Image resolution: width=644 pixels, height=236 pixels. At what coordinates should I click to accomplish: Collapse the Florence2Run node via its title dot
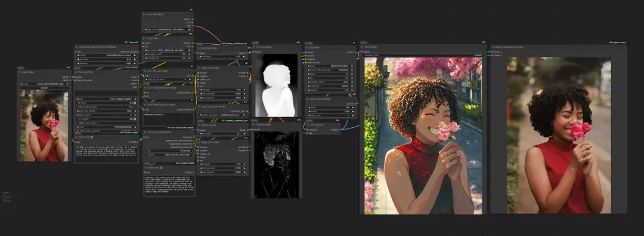coord(76,72)
